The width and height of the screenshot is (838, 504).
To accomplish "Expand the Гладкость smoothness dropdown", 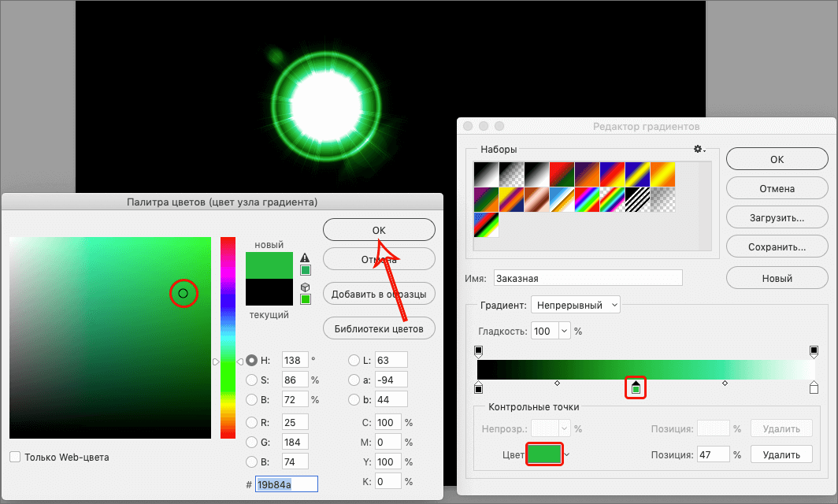I will pyautogui.click(x=564, y=332).
